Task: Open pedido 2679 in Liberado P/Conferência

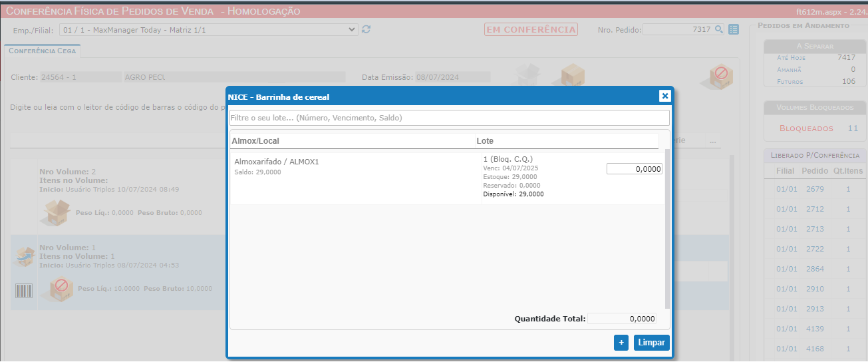Action: 814,189
